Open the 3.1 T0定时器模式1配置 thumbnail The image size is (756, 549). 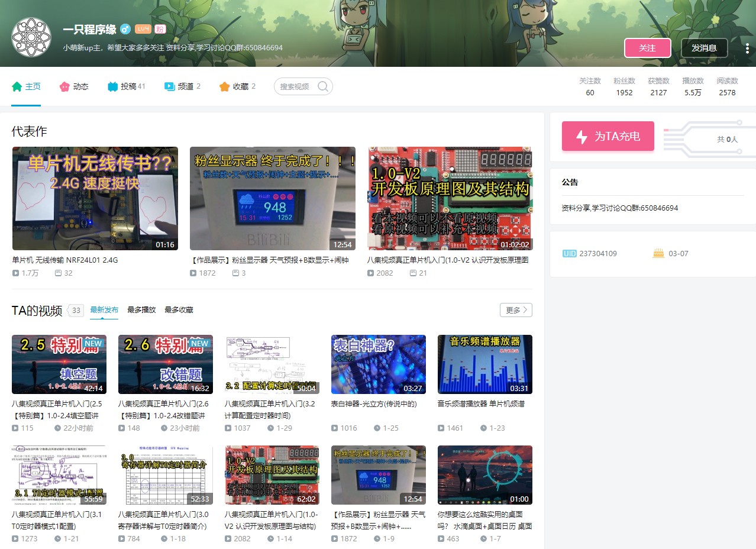pyautogui.click(x=59, y=475)
